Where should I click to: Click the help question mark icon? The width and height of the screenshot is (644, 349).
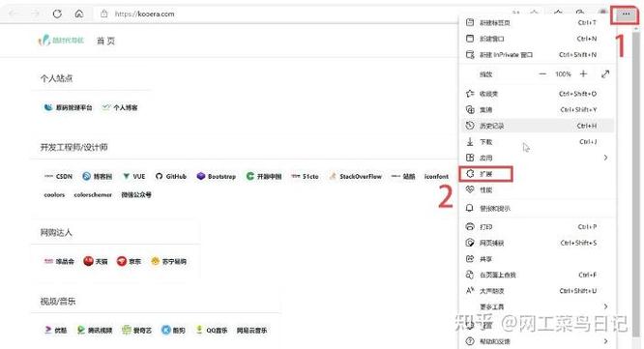[x=470, y=341]
